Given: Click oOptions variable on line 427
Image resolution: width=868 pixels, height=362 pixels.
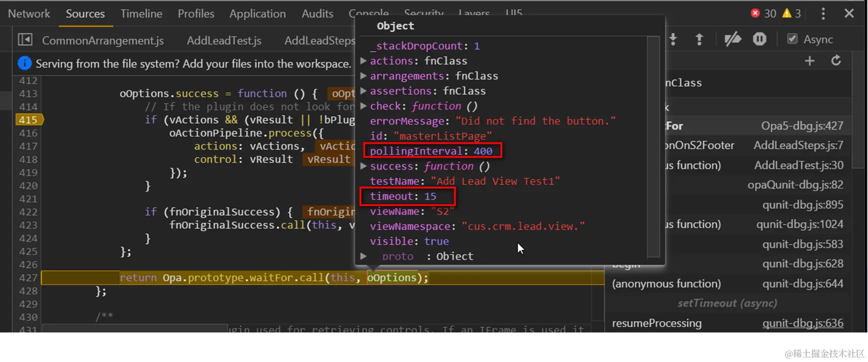Looking at the screenshot, I should pyautogui.click(x=392, y=278).
